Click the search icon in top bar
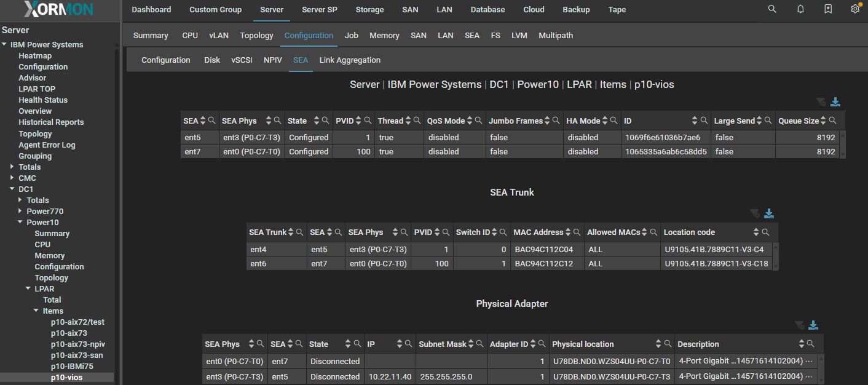This screenshot has width=868, height=385. 772,9
